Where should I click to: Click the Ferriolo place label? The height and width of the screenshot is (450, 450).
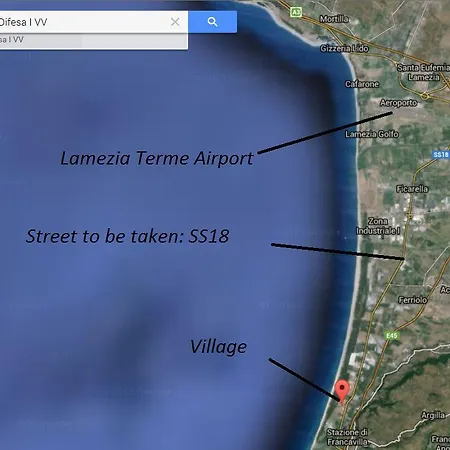pos(413,300)
